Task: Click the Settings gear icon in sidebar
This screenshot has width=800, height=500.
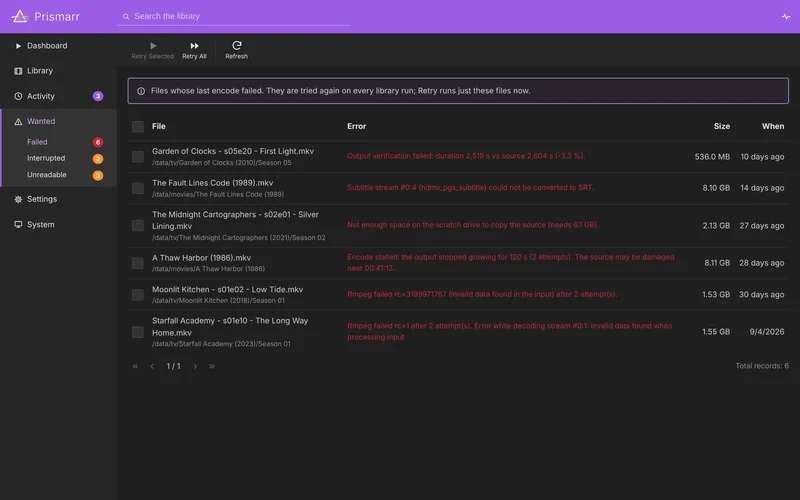Action: [x=18, y=199]
